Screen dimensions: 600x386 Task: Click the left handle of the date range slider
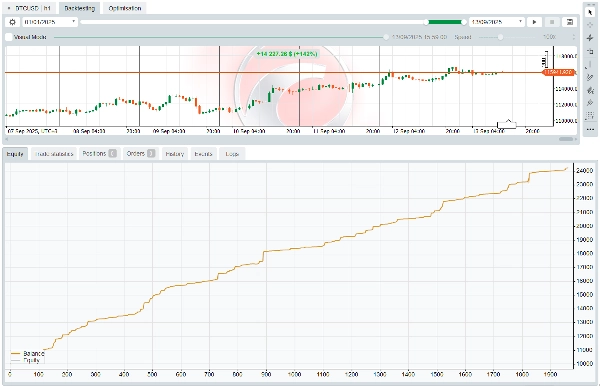coord(426,22)
